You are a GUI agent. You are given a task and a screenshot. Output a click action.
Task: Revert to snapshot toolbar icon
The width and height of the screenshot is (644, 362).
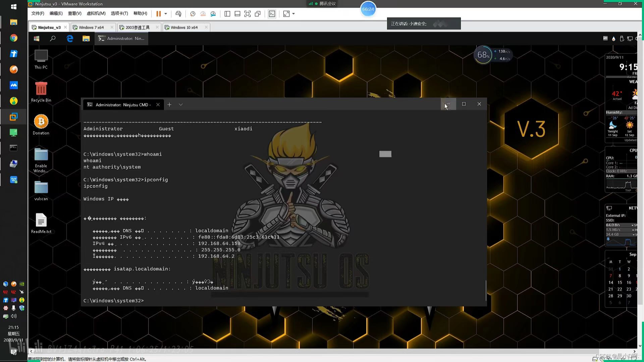203,14
